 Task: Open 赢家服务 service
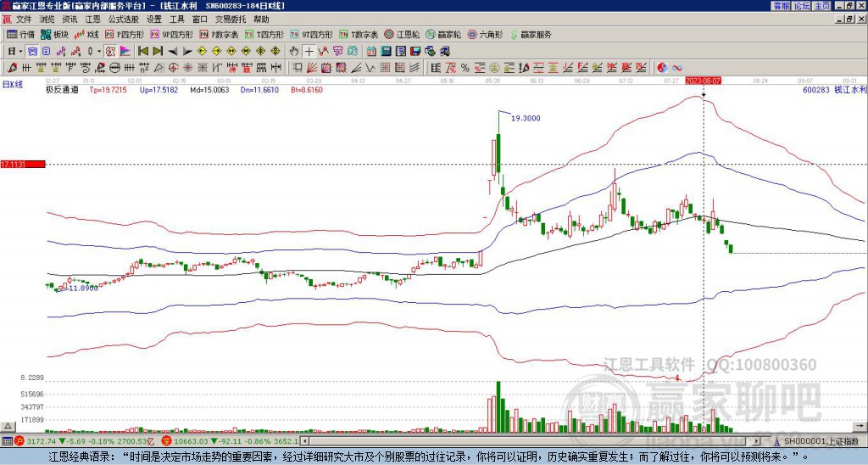[x=531, y=34]
